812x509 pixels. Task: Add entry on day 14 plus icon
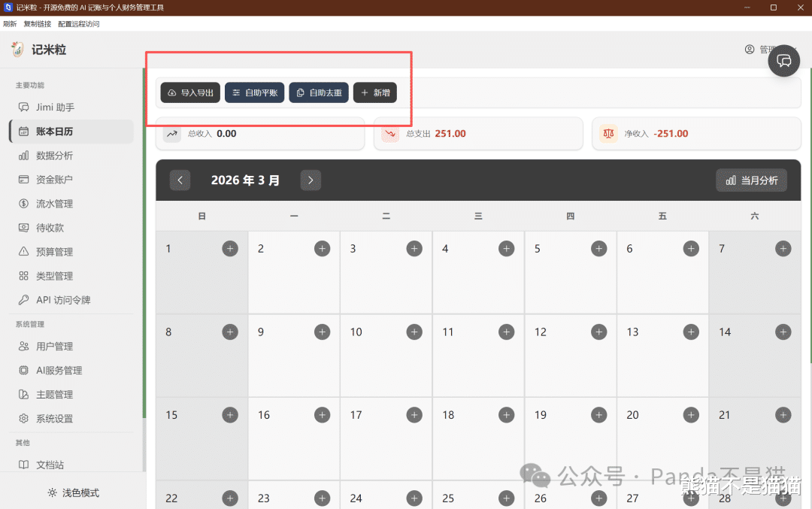783,332
